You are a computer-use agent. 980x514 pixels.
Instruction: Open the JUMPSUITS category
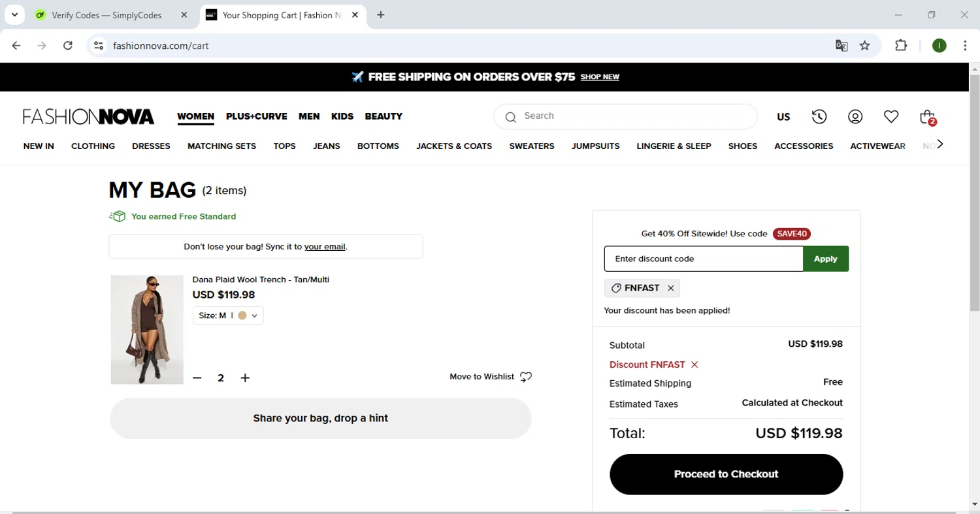[x=595, y=146]
